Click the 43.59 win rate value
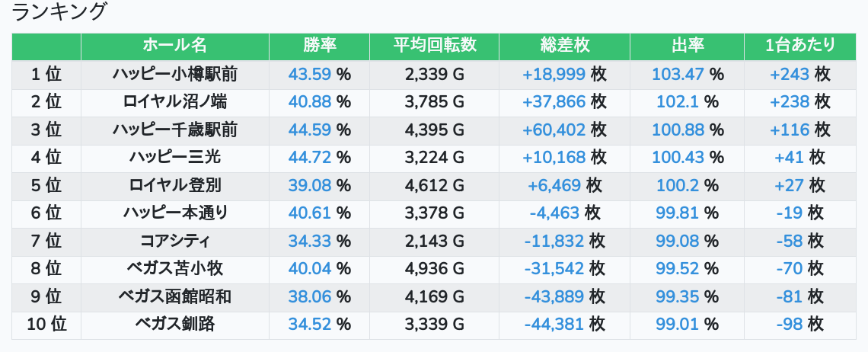This screenshot has height=352, width=868. click(x=309, y=74)
